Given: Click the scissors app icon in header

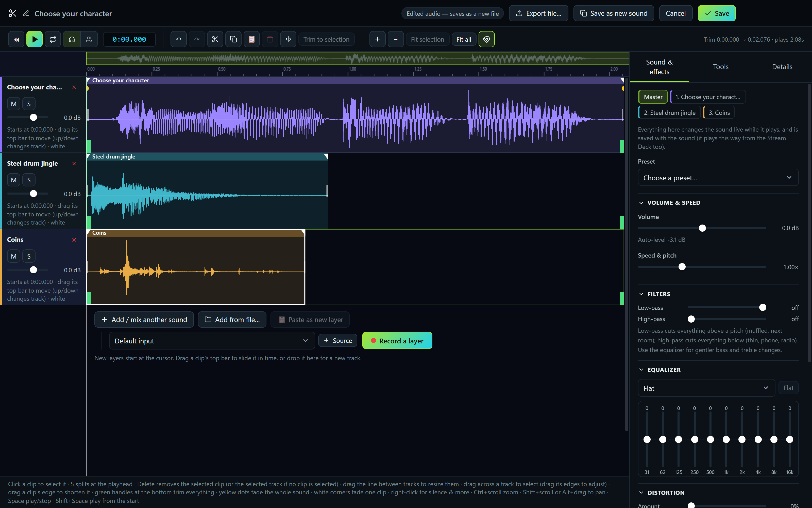Looking at the screenshot, I should pos(12,13).
